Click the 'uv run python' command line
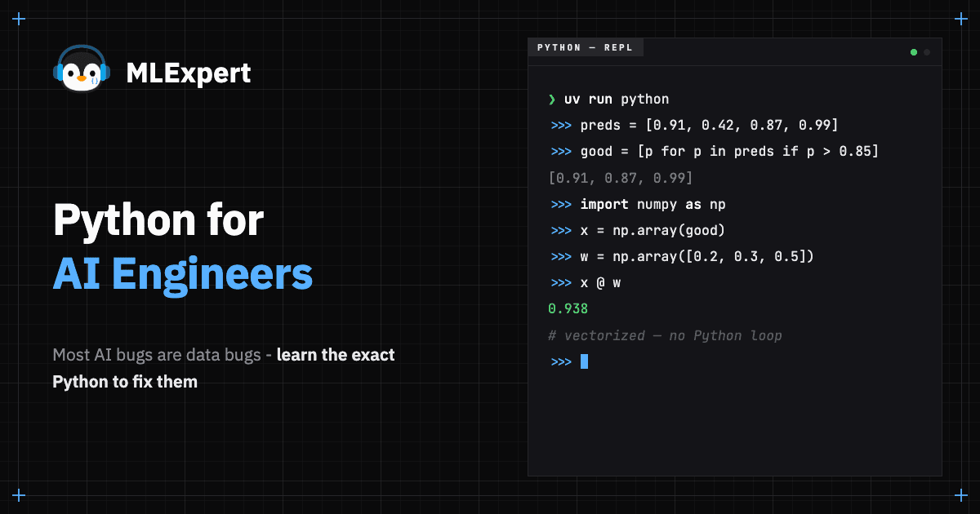This screenshot has width=980, height=514. 617,100
